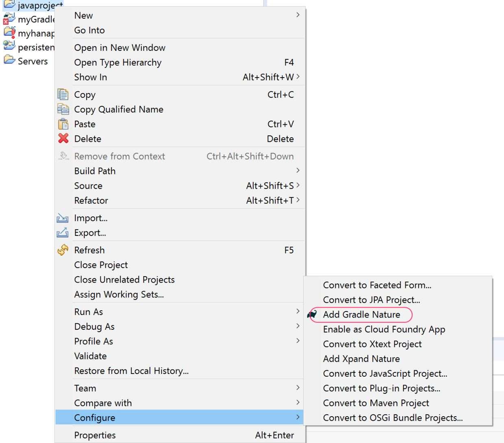Click the Copy icon in context menu
The height and width of the screenshot is (443, 504).
[x=63, y=95]
